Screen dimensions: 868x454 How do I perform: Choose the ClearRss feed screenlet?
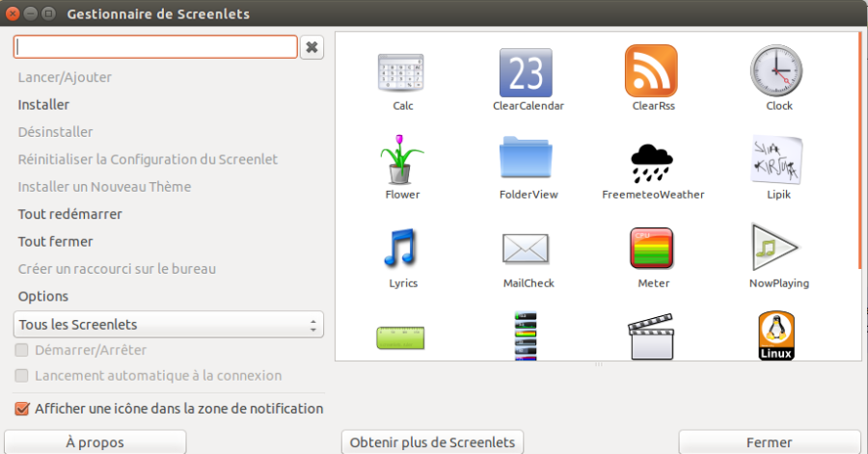click(651, 71)
